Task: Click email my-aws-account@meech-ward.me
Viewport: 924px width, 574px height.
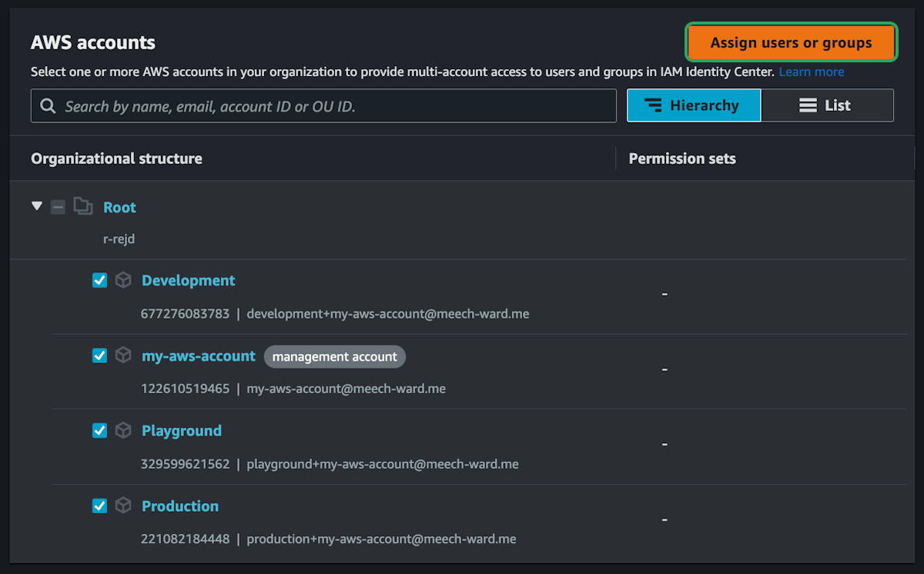Action: pos(346,389)
